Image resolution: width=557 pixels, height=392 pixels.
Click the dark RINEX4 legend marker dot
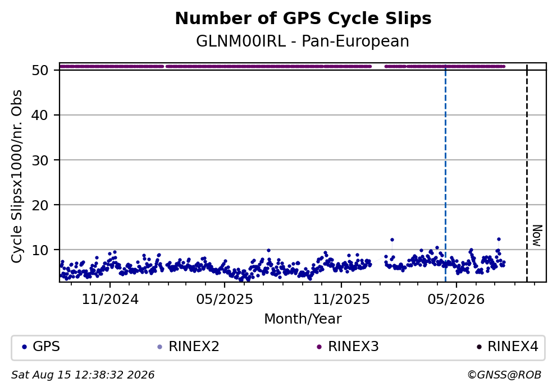tap(479, 347)
